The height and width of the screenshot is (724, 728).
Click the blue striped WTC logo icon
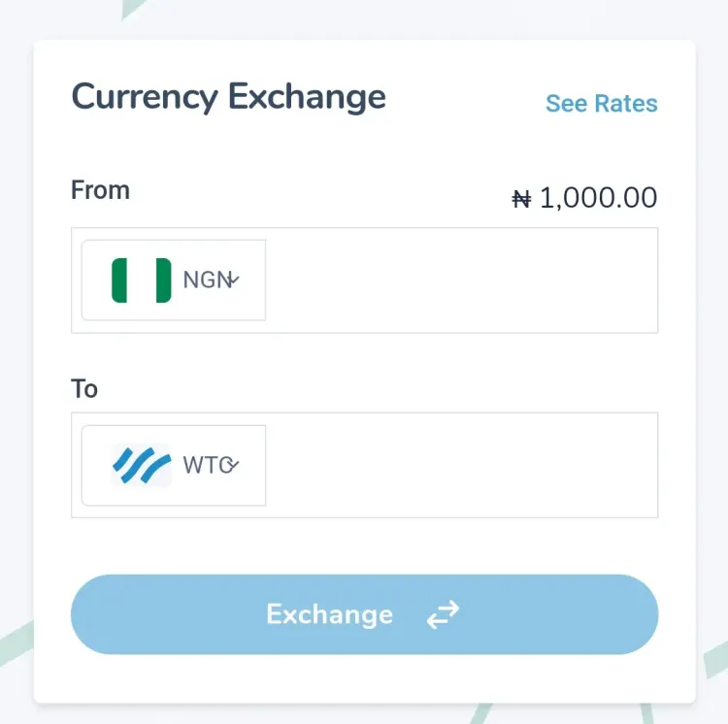141,465
